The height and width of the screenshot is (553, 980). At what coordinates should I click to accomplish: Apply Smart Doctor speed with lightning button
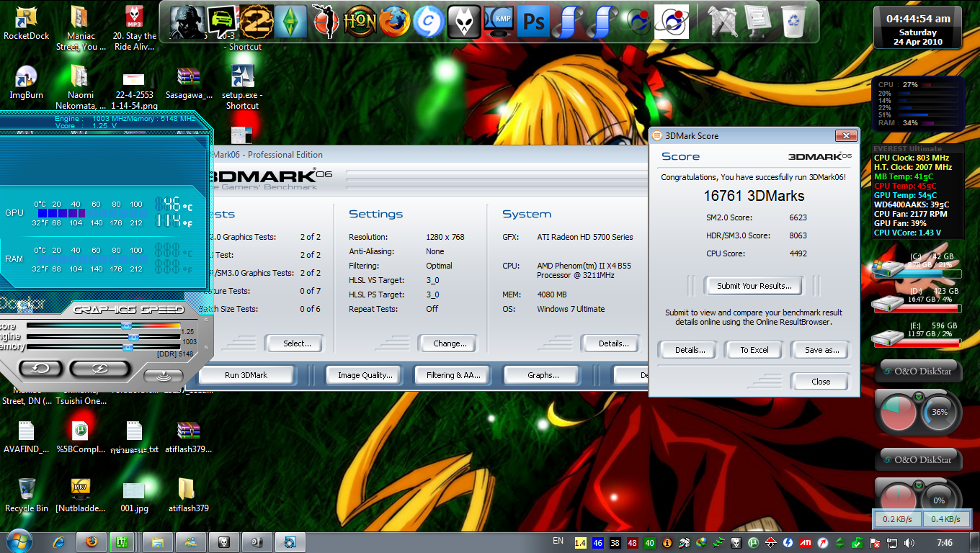100,368
